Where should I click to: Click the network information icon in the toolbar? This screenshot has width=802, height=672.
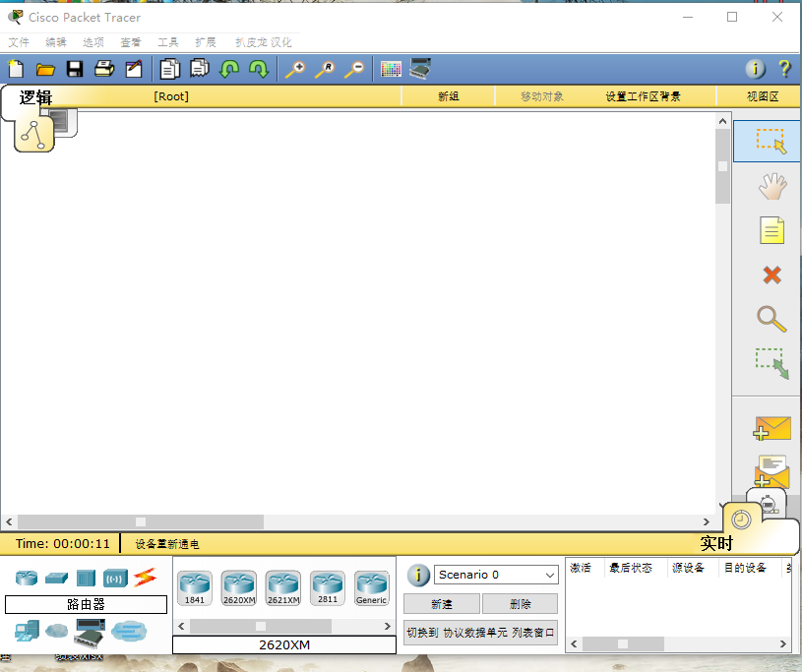755,69
